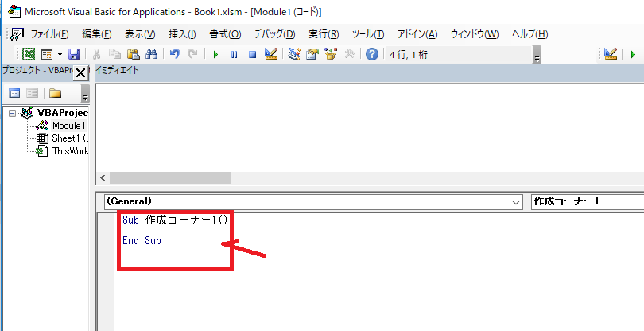Screen dimensions: 644x331
Task: Open the Insert UserForm dropdown arrow
Action: [x=60, y=54]
